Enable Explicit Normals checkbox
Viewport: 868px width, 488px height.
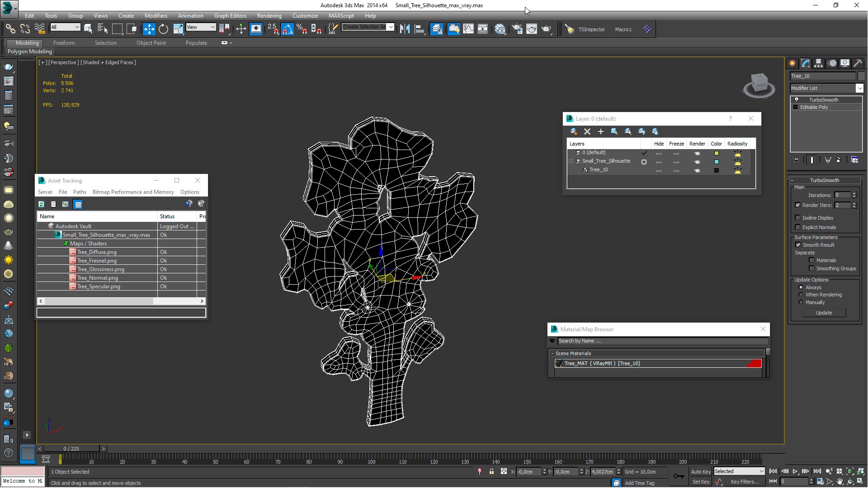(x=797, y=227)
